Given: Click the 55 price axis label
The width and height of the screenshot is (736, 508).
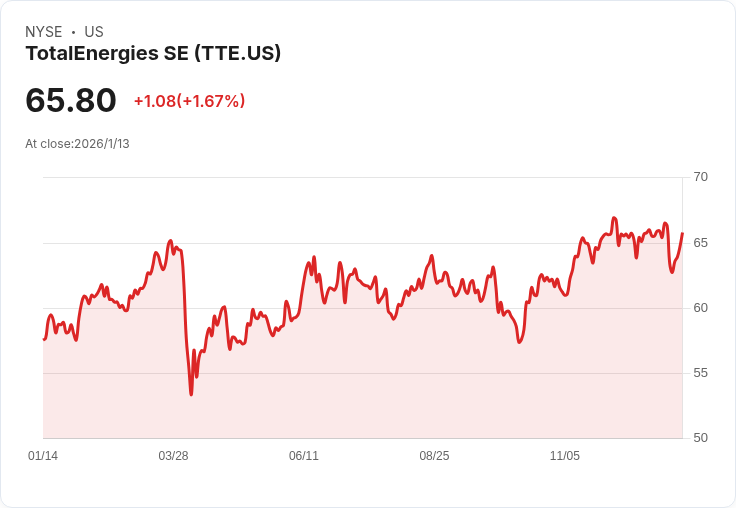Looking at the screenshot, I should coord(700,373).
